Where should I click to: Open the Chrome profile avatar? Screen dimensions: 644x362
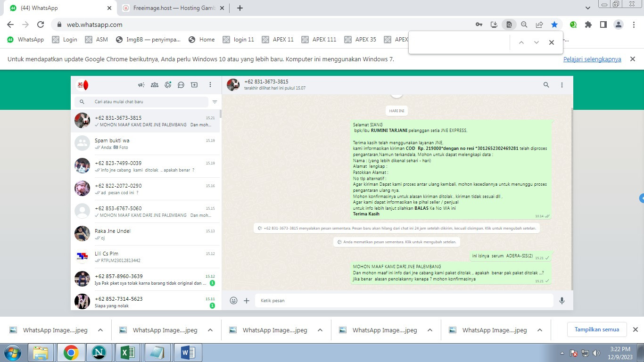click(x=619, y=25)
